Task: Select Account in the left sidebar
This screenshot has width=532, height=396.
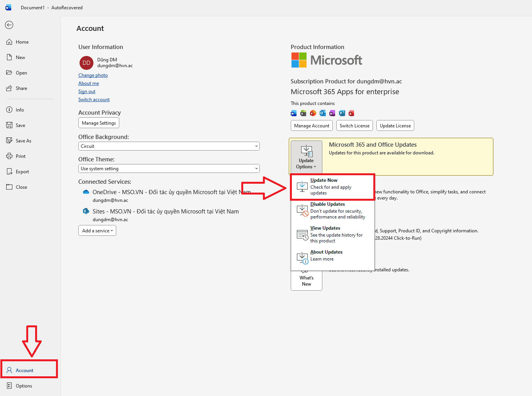Action: click(25, 371)
